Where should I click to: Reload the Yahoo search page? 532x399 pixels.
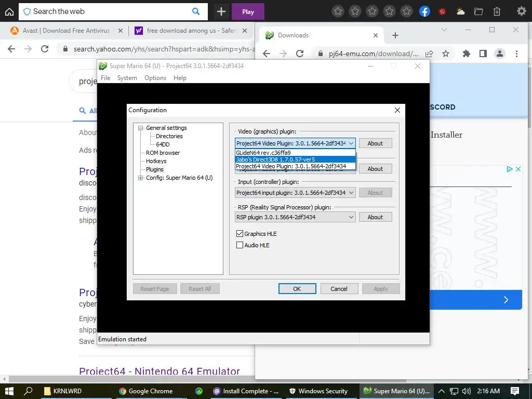[x=45, y=49]
